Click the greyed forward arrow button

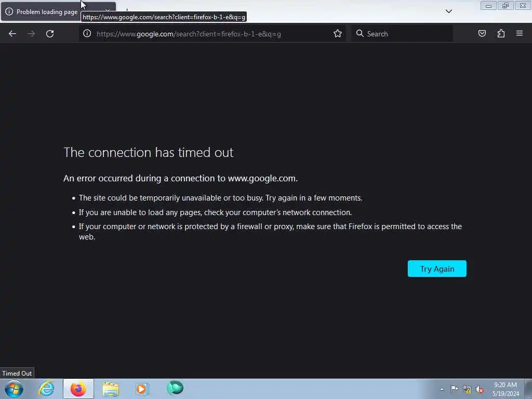[x=31, y=34]
